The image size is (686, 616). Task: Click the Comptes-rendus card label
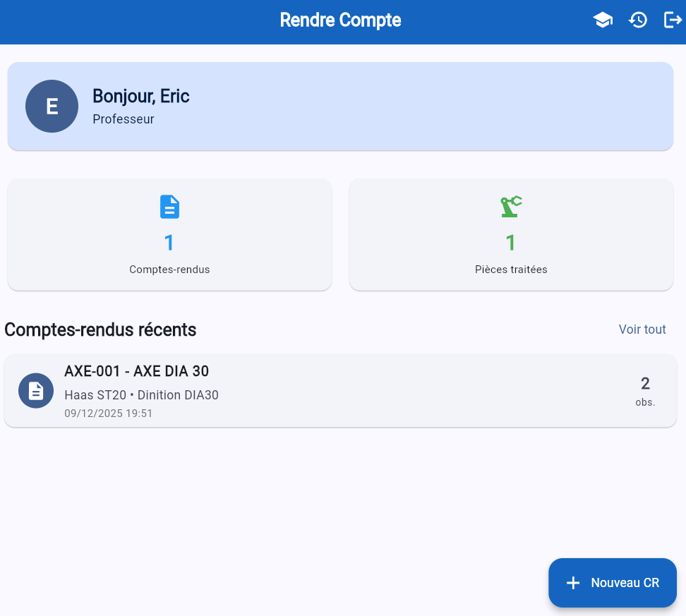click(169, 270)
